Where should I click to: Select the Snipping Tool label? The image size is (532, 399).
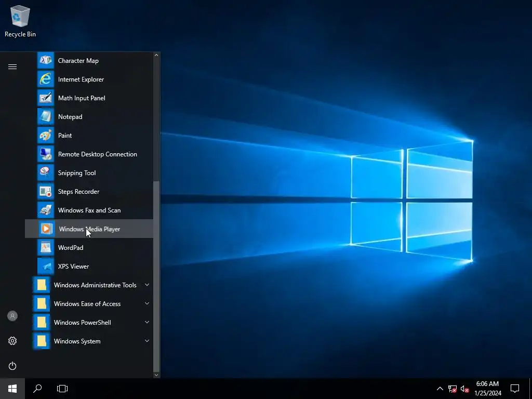[x=77, y=173]
